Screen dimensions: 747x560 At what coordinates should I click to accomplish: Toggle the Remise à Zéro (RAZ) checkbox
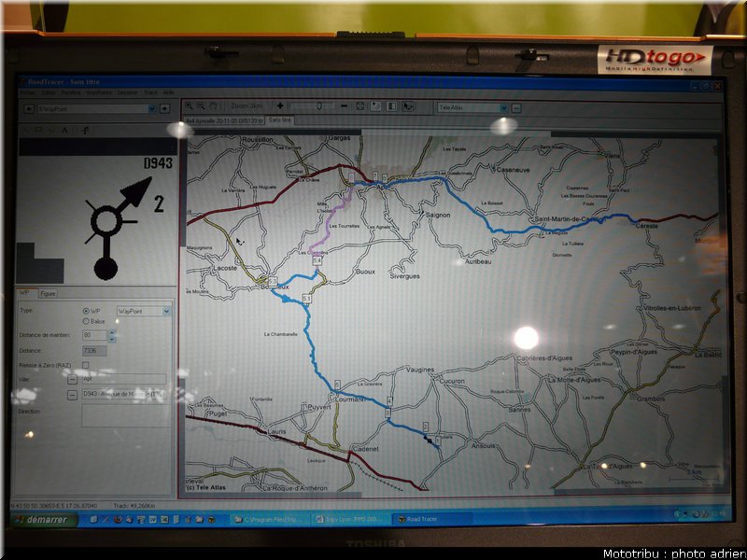(86, 365)
